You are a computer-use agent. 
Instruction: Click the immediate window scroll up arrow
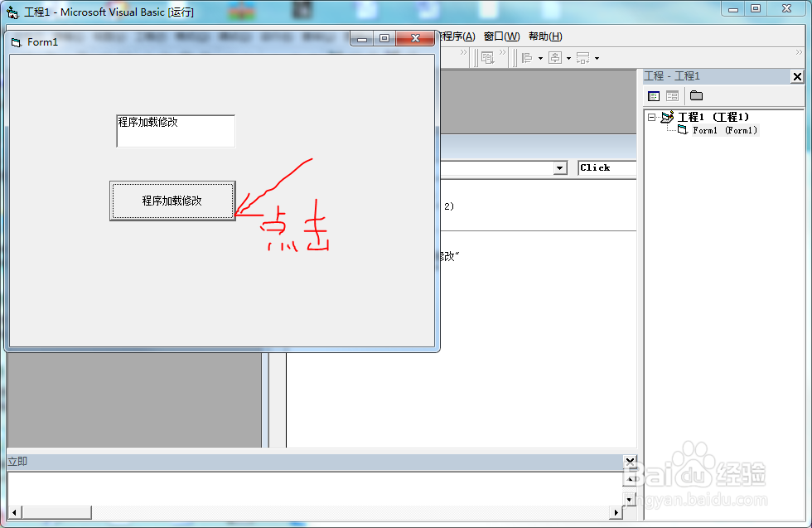coord(630,479)
